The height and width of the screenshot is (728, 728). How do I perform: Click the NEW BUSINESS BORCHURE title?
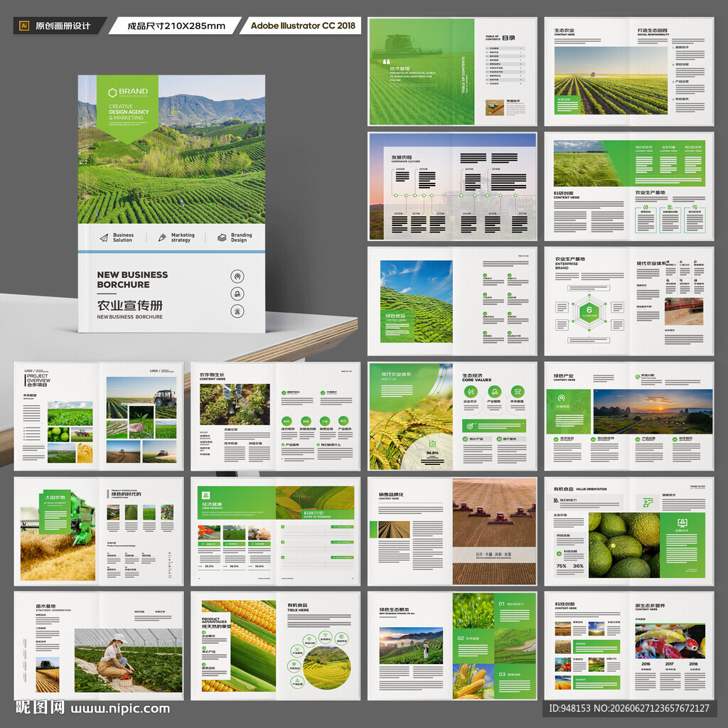pyautogui.click(x=132, y=279)
